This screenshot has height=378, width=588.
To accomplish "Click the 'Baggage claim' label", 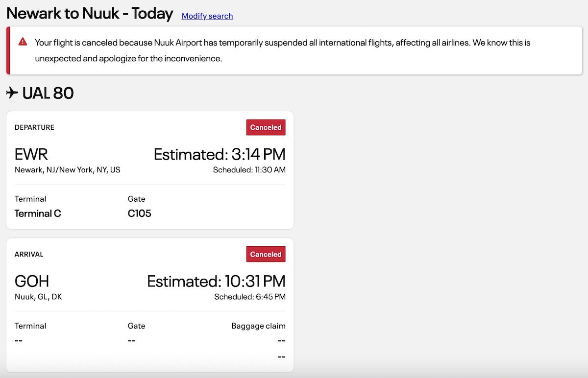I will pos(259,326).
